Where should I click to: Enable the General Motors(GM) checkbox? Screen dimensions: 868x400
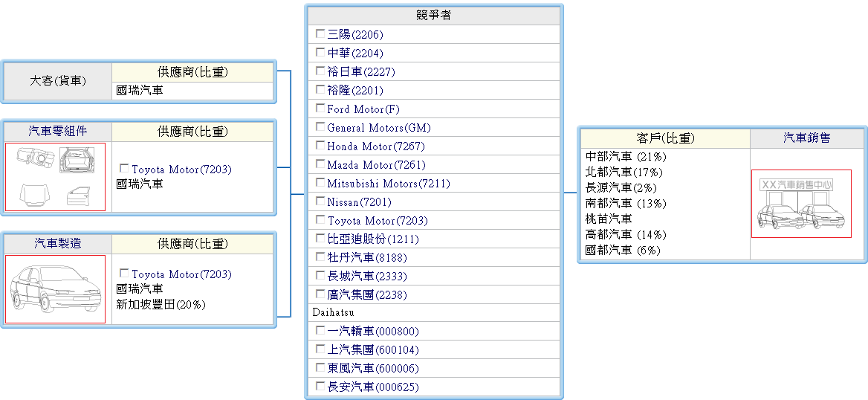[320, 127]
